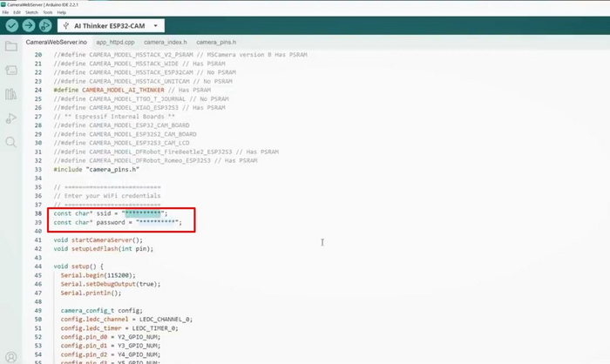The width and height of the screenshot is (610, 364).
Task: Switch to the app_httpd.cpp tab
Action: pos(115,42)
